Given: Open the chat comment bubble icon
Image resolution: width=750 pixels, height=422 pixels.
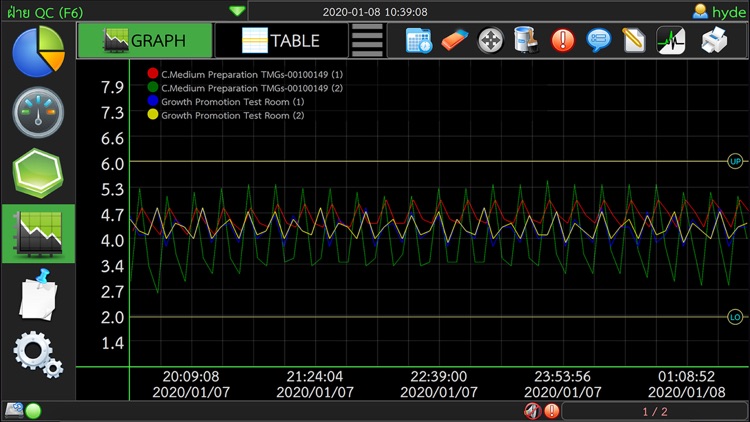Looking at the screenshot, I should (x=598, y=40).
